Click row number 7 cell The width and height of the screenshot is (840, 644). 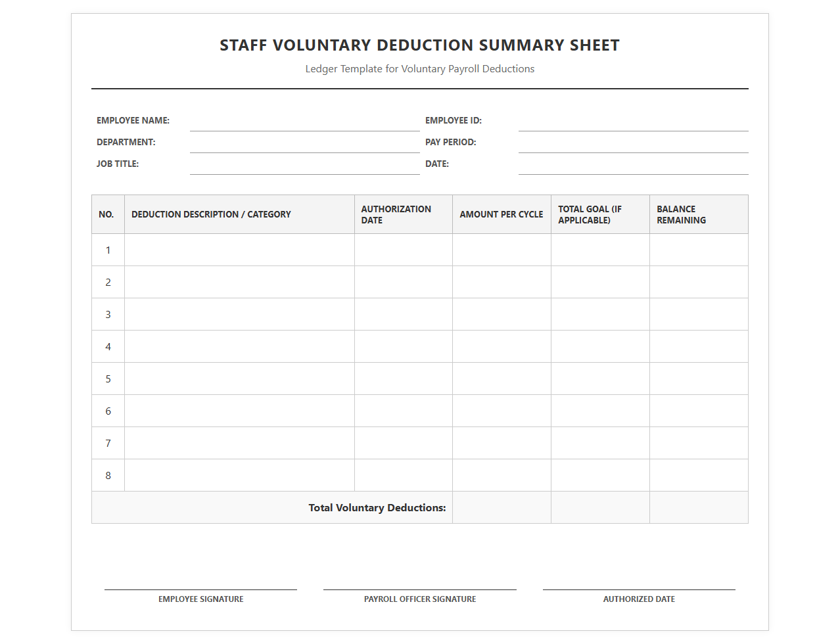click(x=108, y=443)
